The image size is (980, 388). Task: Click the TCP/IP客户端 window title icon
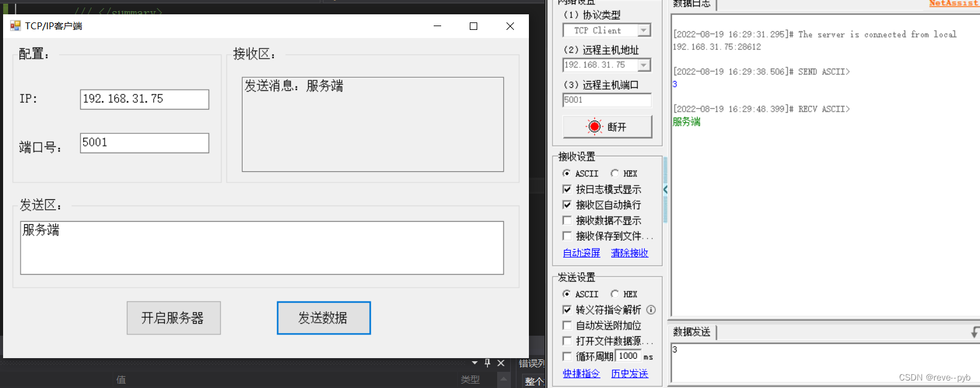pos(16,26)
